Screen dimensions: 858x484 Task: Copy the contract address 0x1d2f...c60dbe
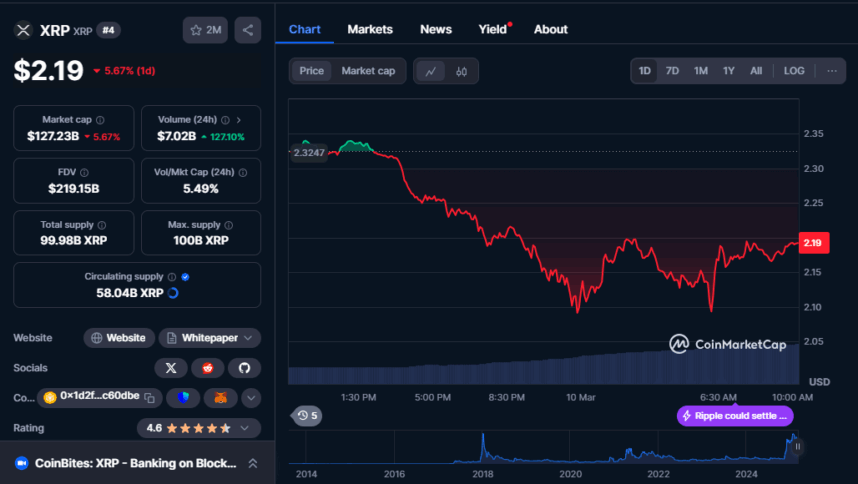[x=149, y=398]
